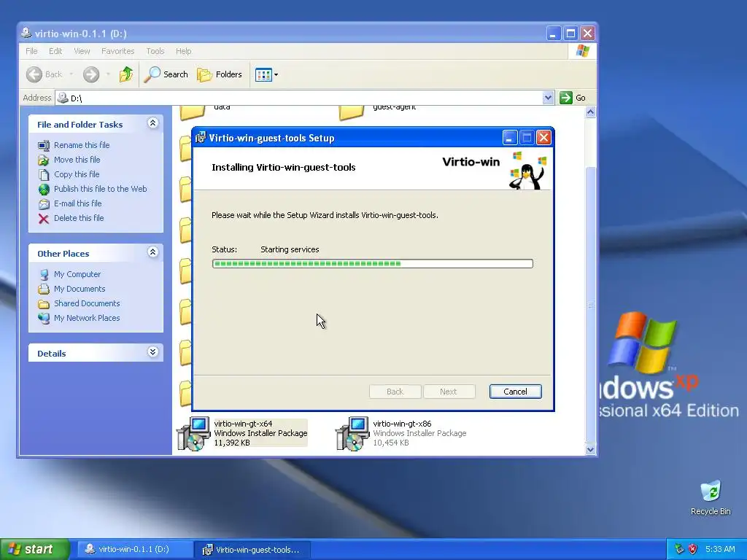Click Move this file link
The image size is (747, 560).
77,160
